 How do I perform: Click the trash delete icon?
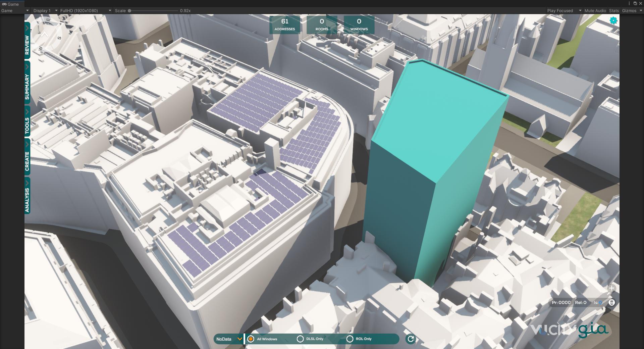tap(612, 302)
